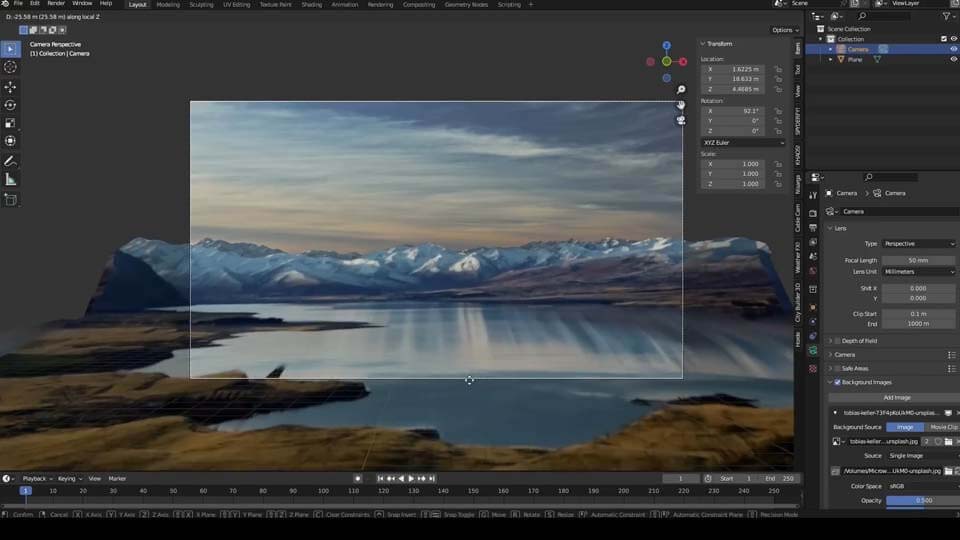This screenshot has width=960, height=540.
Task: Enable the Safe Areas checkbox
Action: [x=837, y=369]
